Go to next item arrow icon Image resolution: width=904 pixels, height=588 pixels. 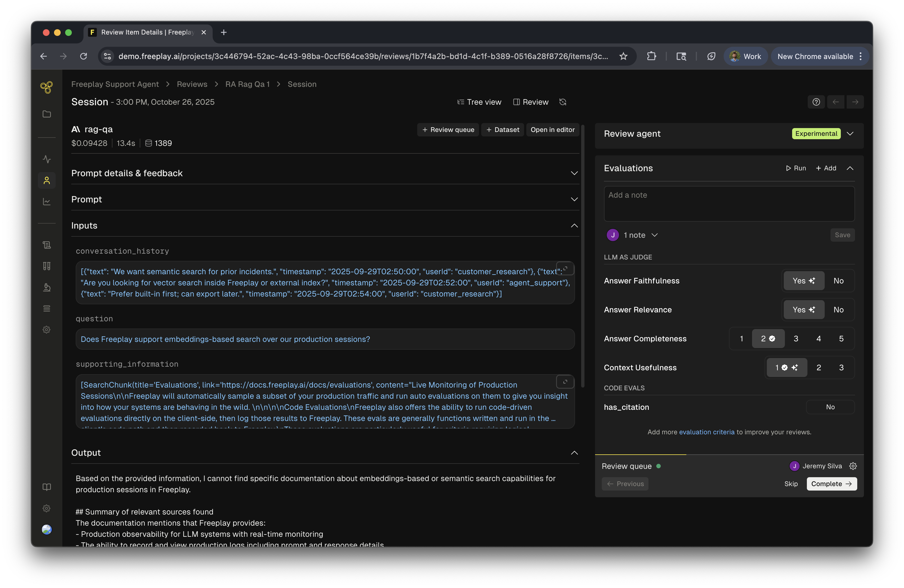tap(855, 102)
